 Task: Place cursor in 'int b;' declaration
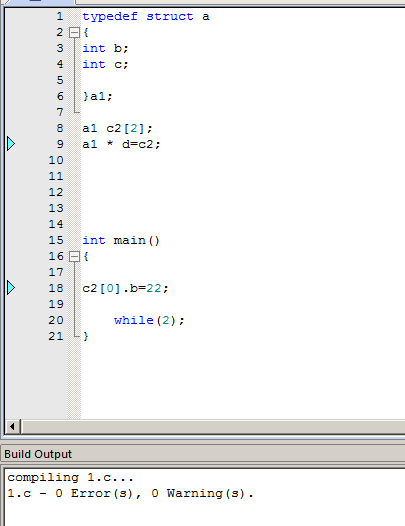105,48
